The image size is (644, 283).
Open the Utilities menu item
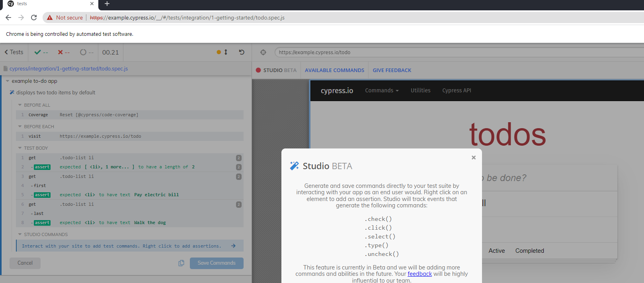pos(420,90)
